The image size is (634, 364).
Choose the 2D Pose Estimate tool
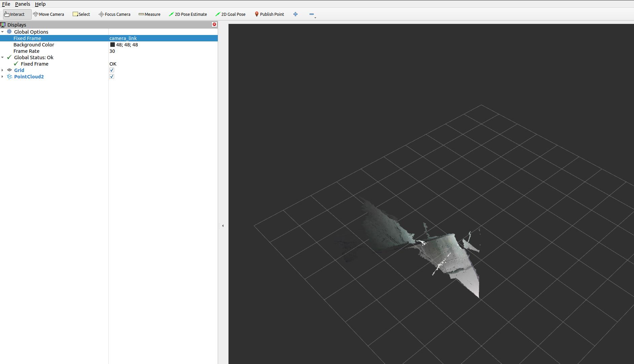(188, 14)
